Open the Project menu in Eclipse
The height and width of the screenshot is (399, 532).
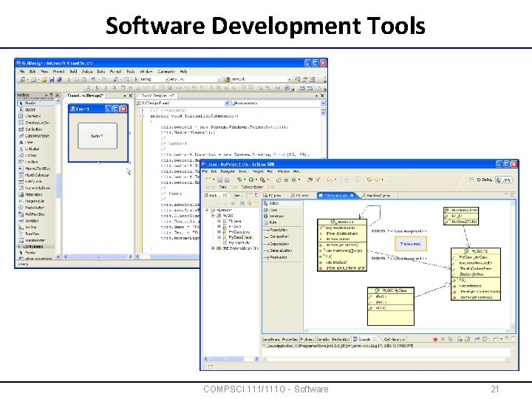tap(258, 171)
